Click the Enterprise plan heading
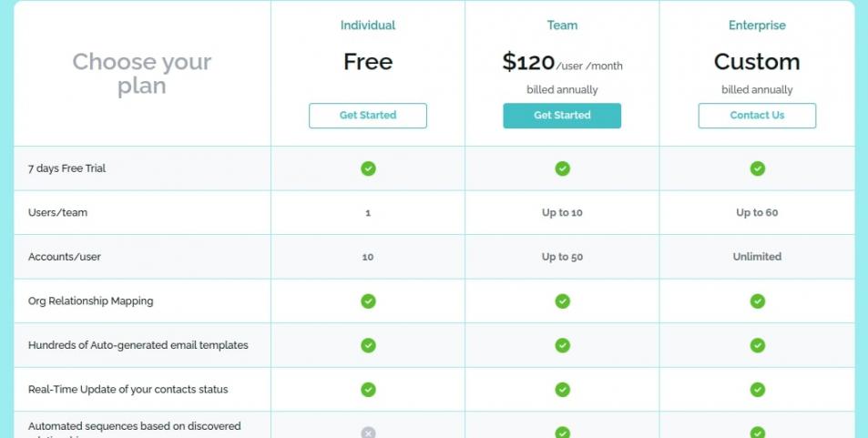 click(757, 25)
